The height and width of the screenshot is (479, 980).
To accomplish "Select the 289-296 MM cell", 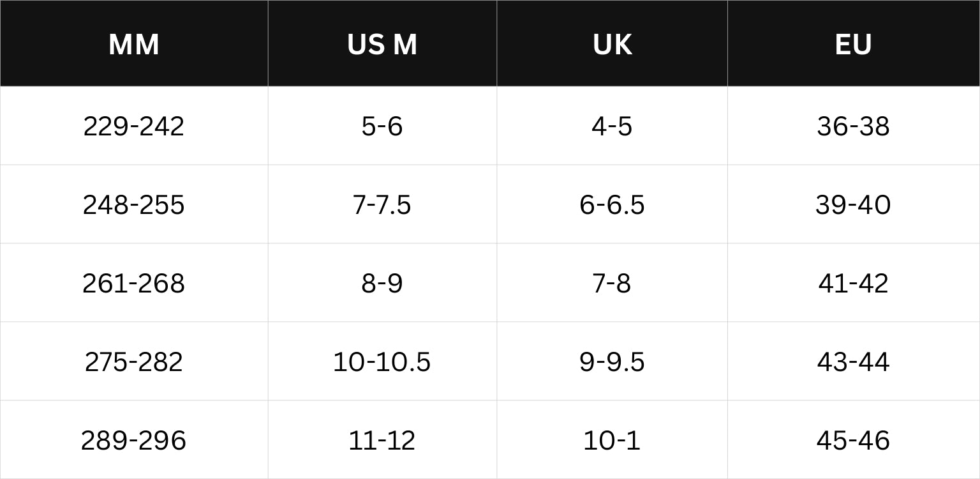I will pos(134,440).
